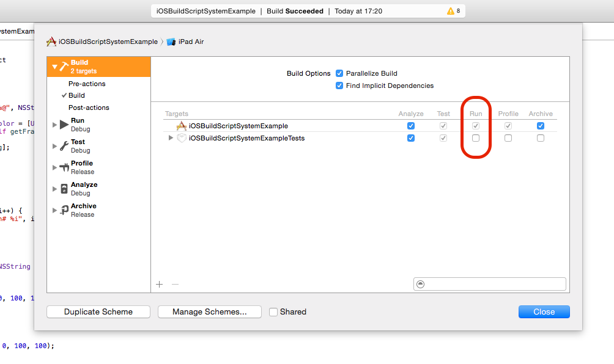Expand the Test section triangle
Image resolution: width=614 pixels, height=364 pixels.
point(55,146)
